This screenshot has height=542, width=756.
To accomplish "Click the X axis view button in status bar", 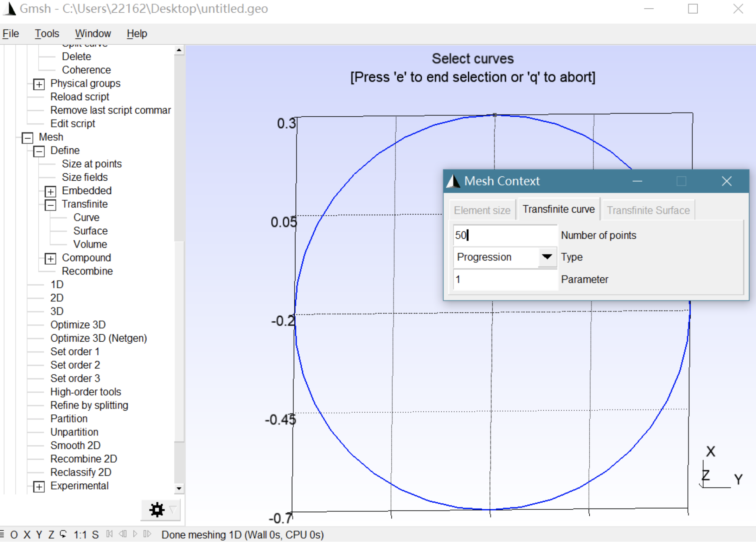I will [27, 535].
